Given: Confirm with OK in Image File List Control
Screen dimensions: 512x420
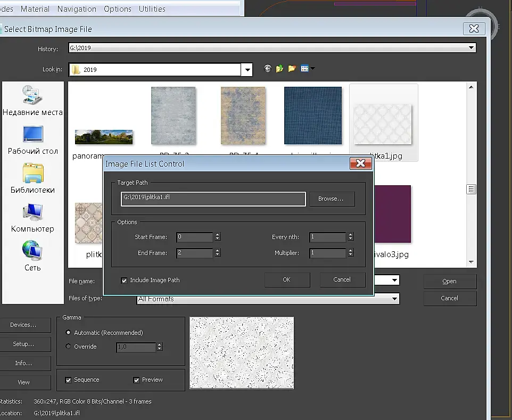Looking at the screenshot, I should coord(287,279).
